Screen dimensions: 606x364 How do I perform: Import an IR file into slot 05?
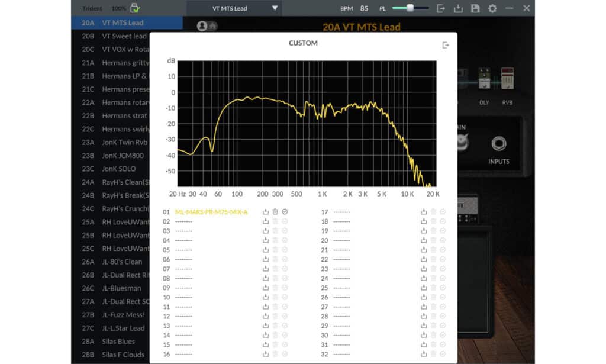(266, 250)
